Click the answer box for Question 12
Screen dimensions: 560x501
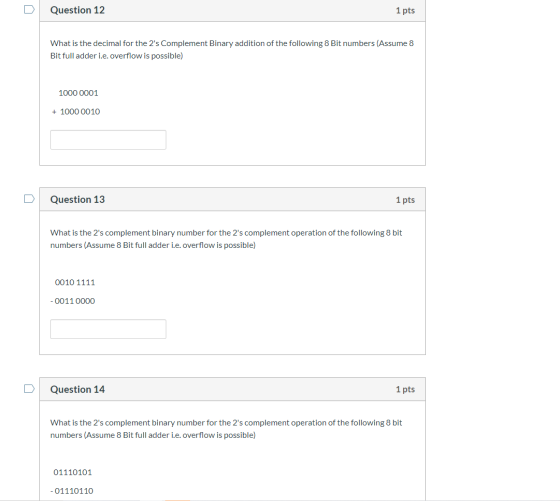pyautogui.click(x=108, y=140)
